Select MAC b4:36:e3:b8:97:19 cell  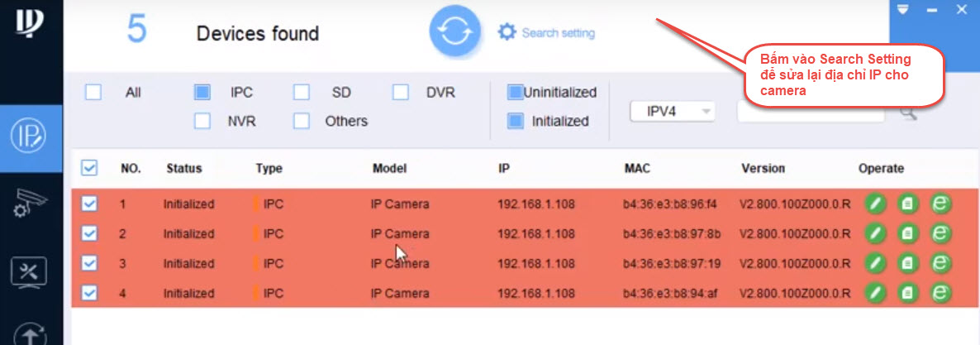pos(671,264)
